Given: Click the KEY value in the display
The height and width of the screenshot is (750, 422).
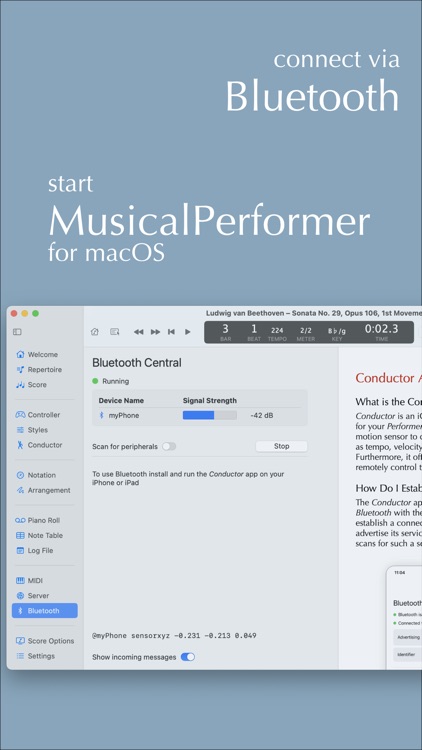Looking at the screenshot, I should (337, 331).
